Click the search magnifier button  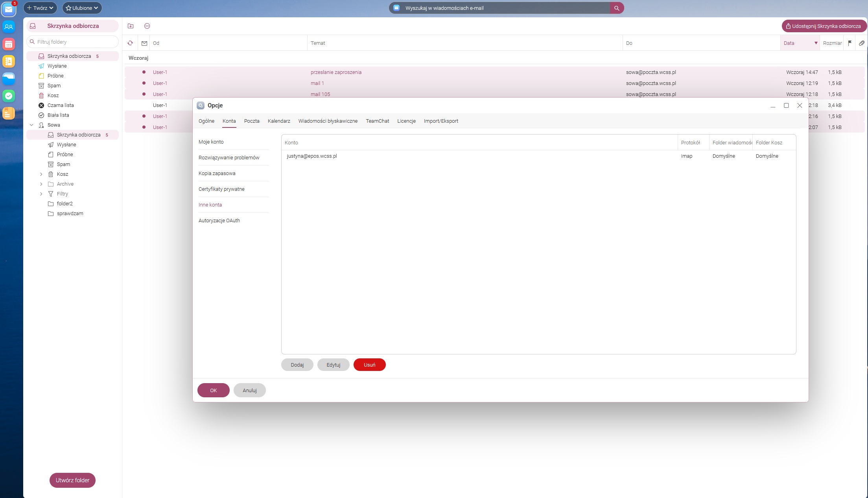[x=617, y=8]
